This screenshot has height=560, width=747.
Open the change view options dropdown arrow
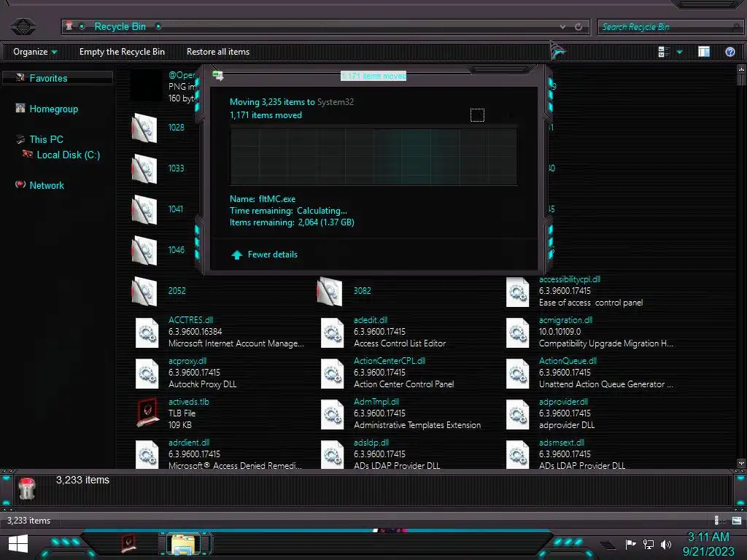point(679,52)
